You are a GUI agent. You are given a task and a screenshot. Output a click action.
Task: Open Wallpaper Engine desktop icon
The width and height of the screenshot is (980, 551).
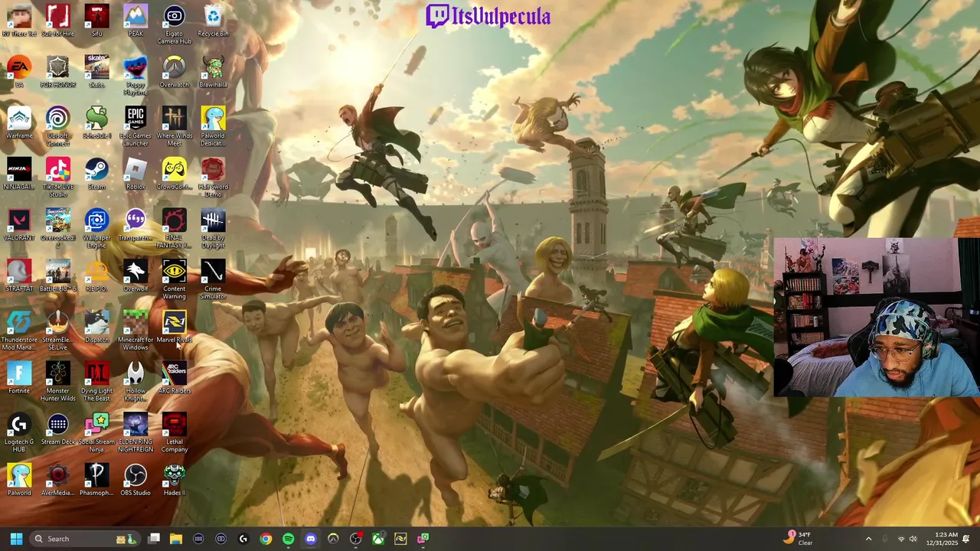[x=96, y=228]
